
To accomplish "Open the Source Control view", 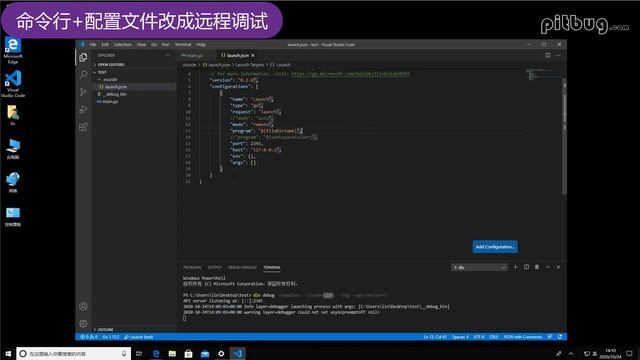I will point(83,92).
